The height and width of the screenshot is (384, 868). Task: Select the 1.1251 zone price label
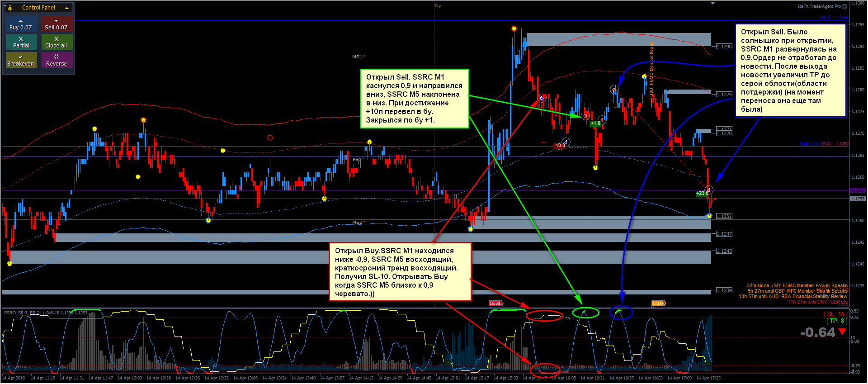pos(724,216)
